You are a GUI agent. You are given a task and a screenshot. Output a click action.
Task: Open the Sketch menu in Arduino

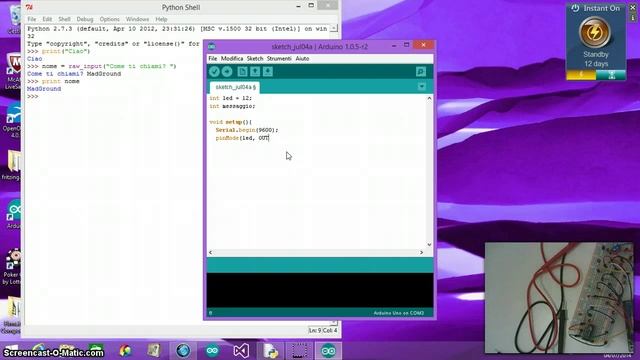(255, 58)
